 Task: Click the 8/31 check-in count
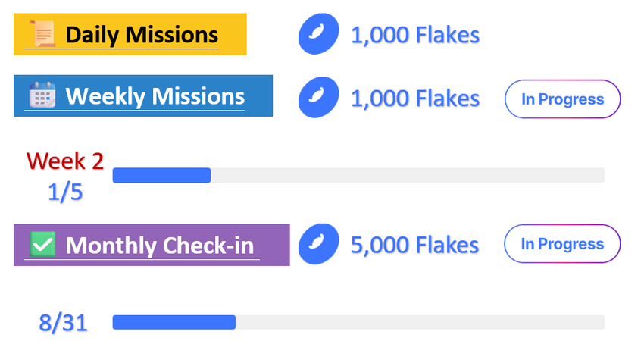[63, 324]
